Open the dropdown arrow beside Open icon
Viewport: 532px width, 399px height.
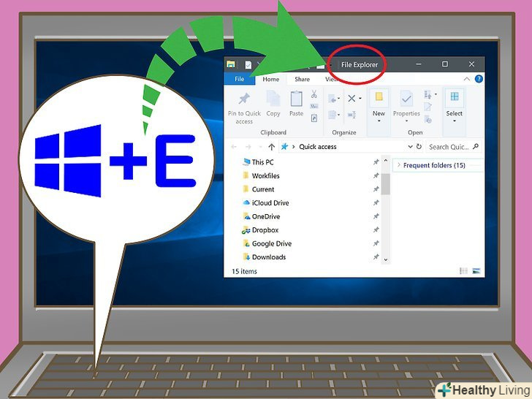(x=436, y=94)
